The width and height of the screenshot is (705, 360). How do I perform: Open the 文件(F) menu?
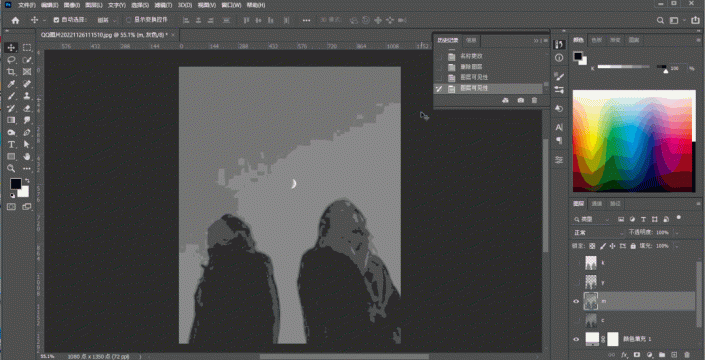pos(27,5)
